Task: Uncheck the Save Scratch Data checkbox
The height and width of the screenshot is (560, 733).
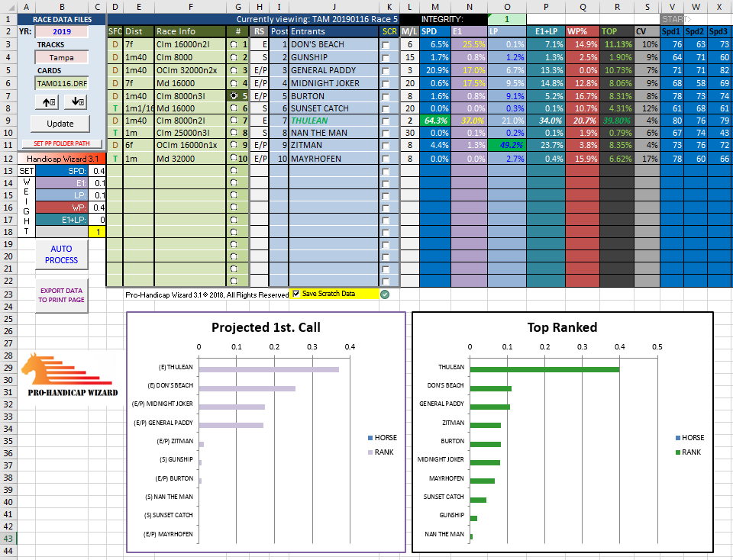Action: [296, 294]
